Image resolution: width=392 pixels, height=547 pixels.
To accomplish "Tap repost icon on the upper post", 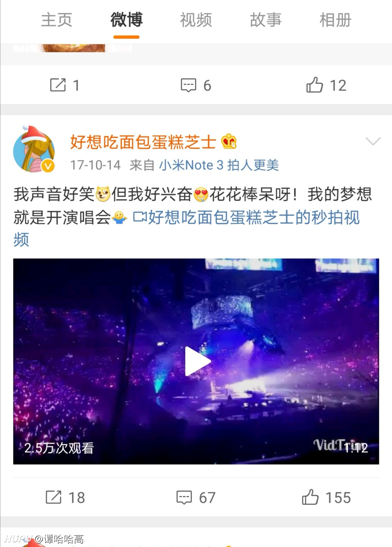I will [x=58, y=85].
